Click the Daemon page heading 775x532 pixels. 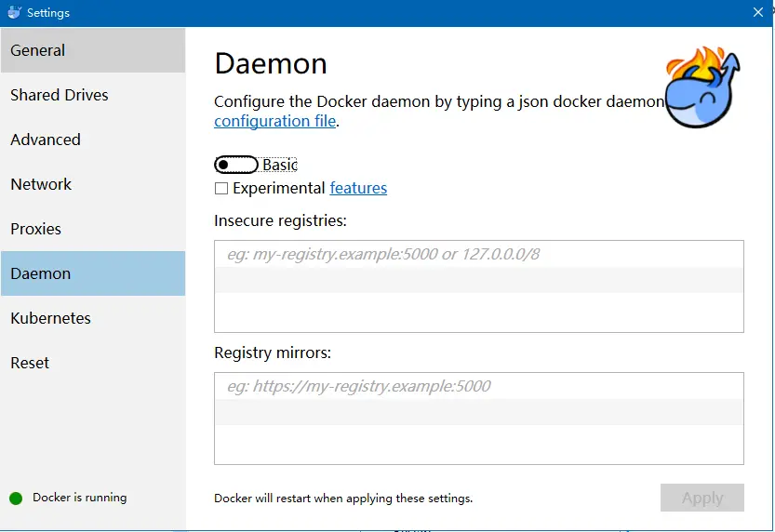(271, 64)
